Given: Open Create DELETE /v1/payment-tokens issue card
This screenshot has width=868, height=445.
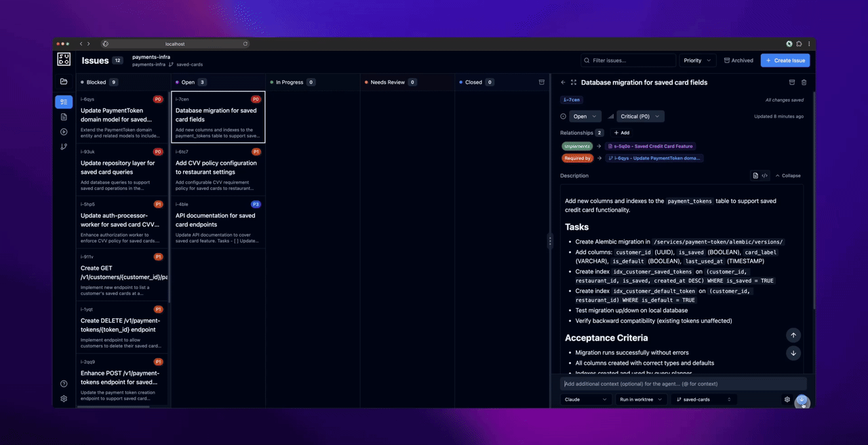Looking at the screenshot, I should (122, 327).
